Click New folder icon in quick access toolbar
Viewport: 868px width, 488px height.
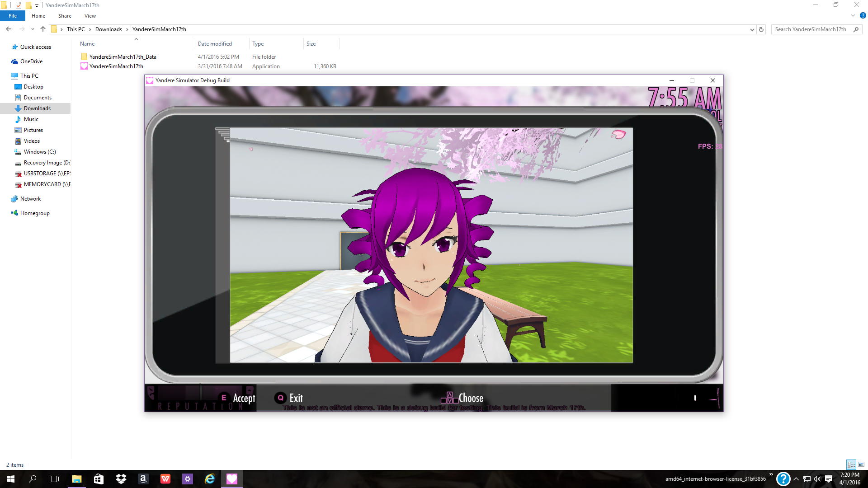pos(28,5)
